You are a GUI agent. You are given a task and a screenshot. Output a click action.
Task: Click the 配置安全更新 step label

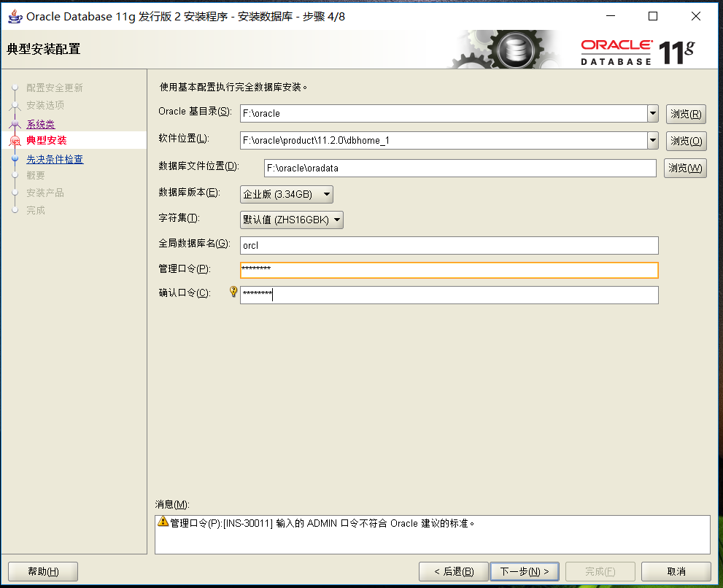[55, 88]
